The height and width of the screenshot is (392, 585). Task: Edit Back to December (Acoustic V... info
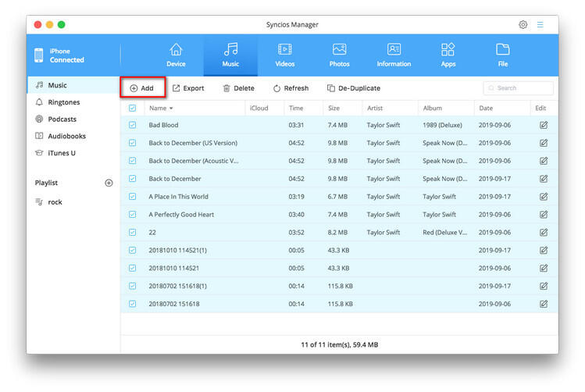[x=544, y=161]
